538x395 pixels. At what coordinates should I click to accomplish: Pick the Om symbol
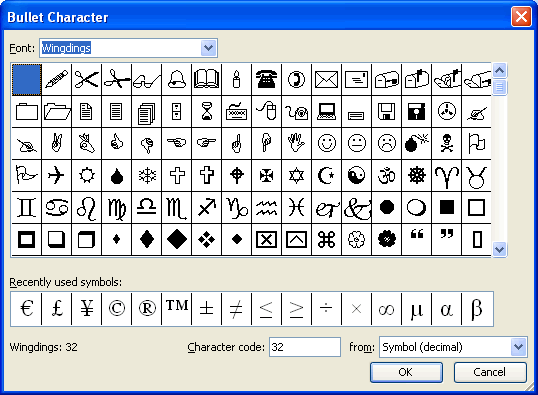tap(387, 175)
